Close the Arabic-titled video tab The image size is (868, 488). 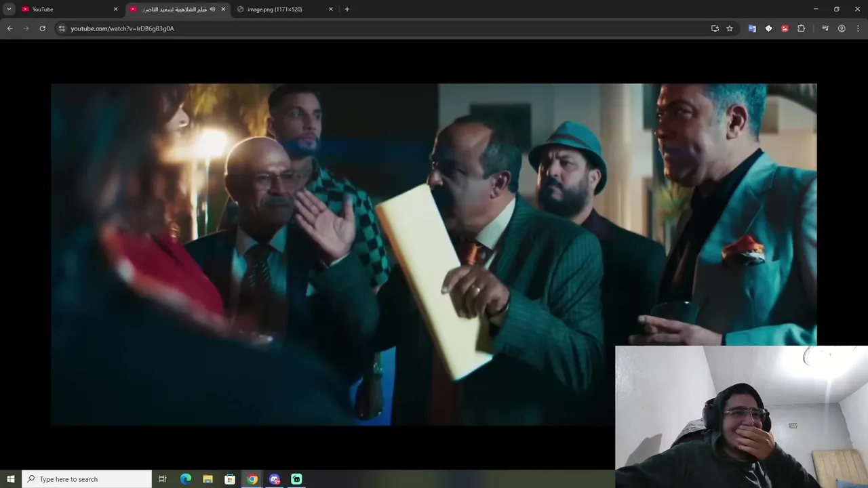click(223, 9)
